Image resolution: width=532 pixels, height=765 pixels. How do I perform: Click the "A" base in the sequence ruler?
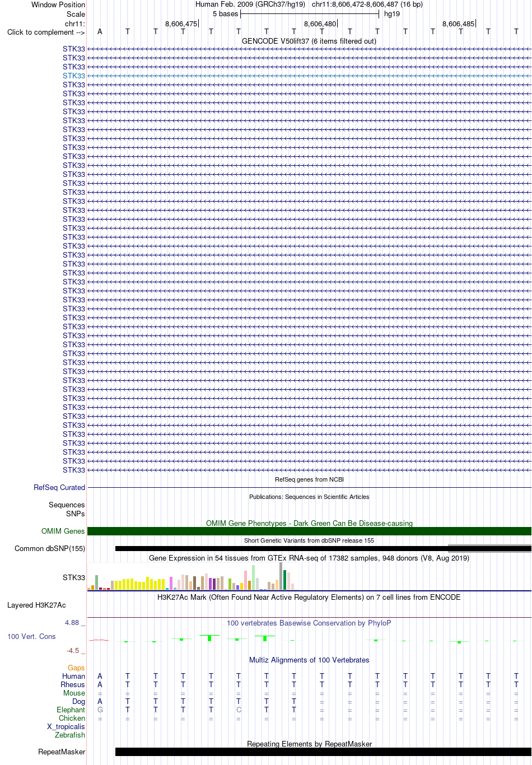click(100, 31)
